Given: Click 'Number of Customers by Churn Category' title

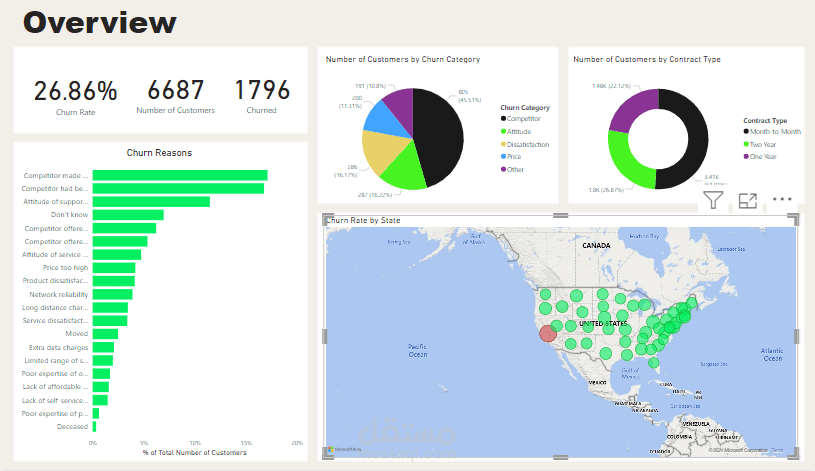Looking at the screenshot, I should (x=403, y=59).
